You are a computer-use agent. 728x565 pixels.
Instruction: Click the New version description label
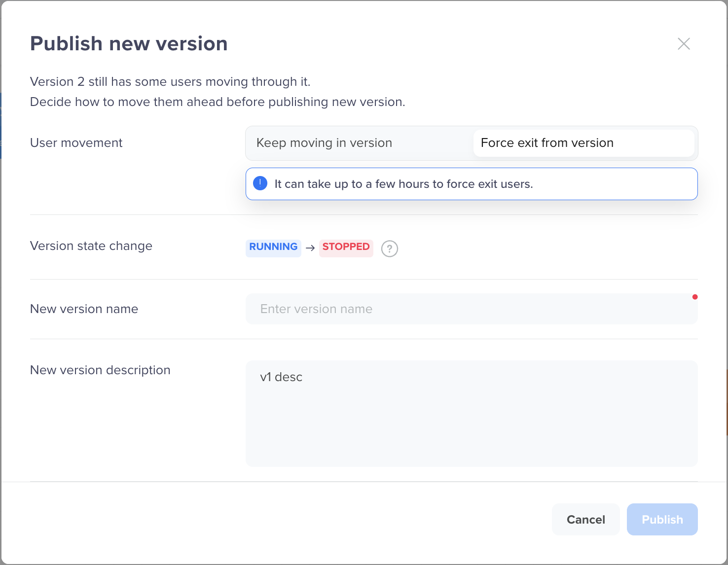[100, 370]
